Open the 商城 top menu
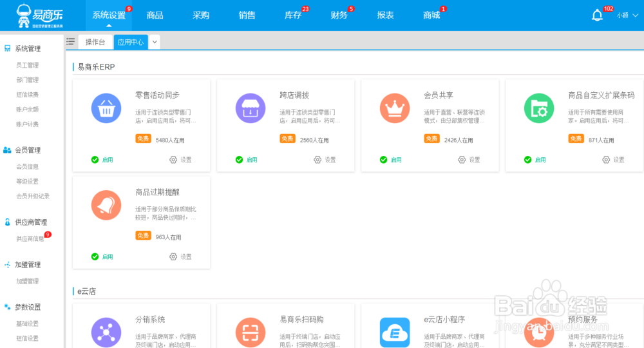The width and height of the screenshot is (644, 348). (431, 15)
